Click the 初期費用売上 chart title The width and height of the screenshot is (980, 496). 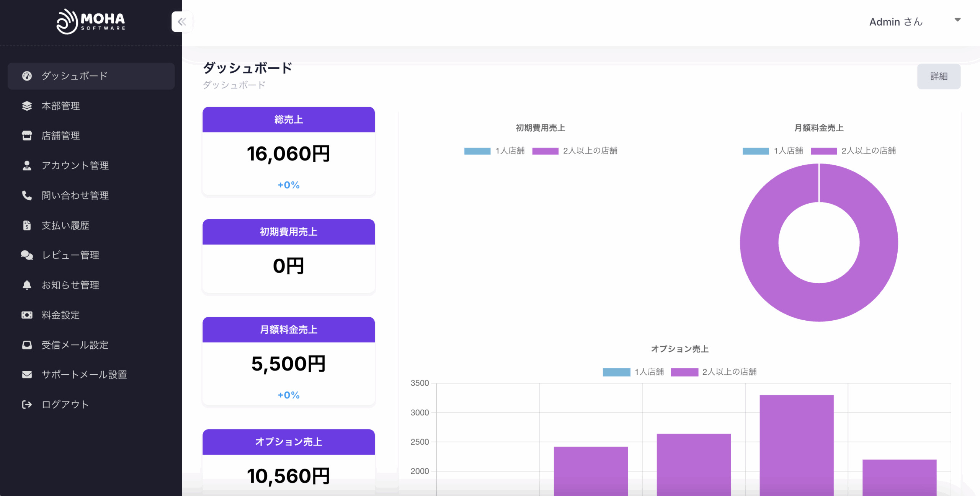[541, 128]
